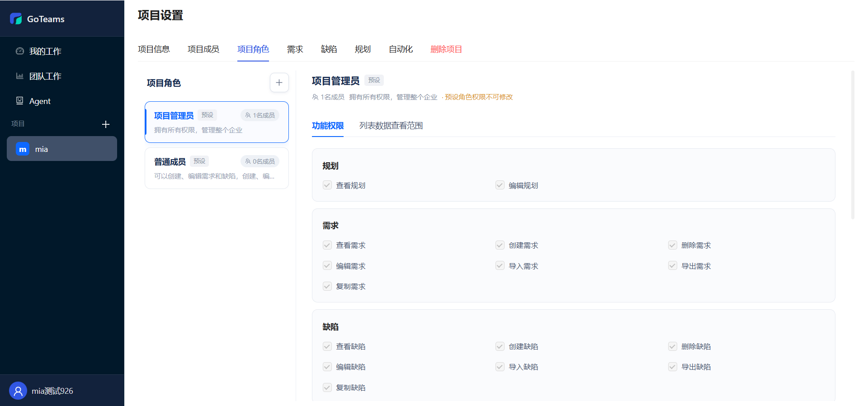Toggle the 删除需求 checkbox
This screenshot has height=406, width=868.
point(673,245)
